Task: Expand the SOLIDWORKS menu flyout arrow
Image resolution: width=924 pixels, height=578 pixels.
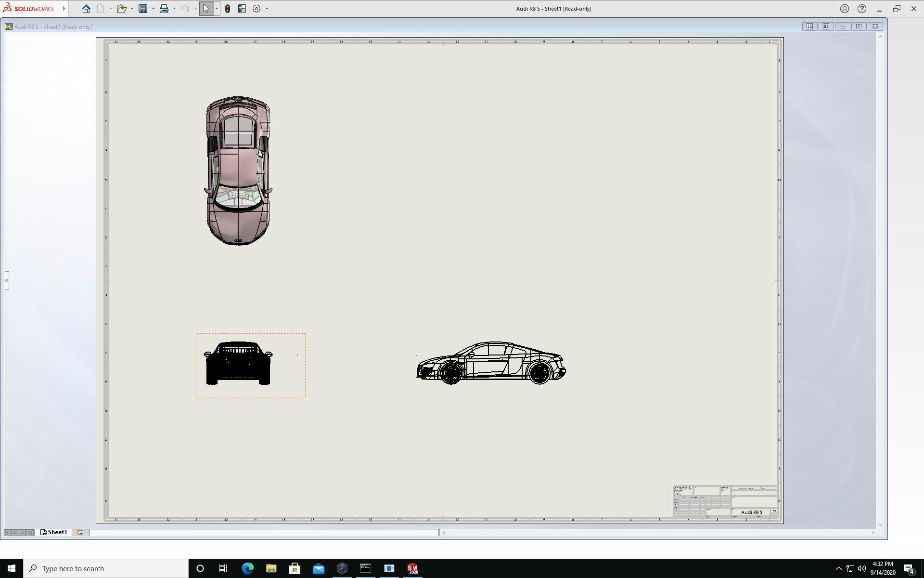Action: tap(64, 9)
